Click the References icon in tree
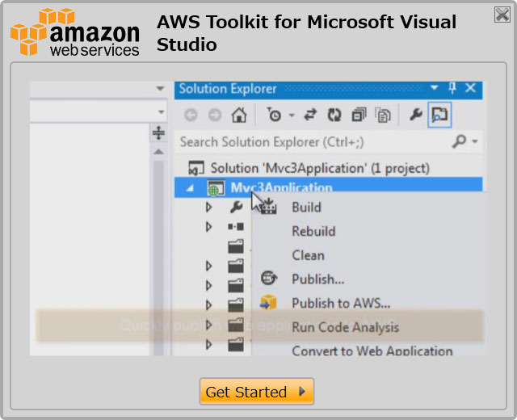This screenshot has width=517, height=420. (x=236, y=226)
